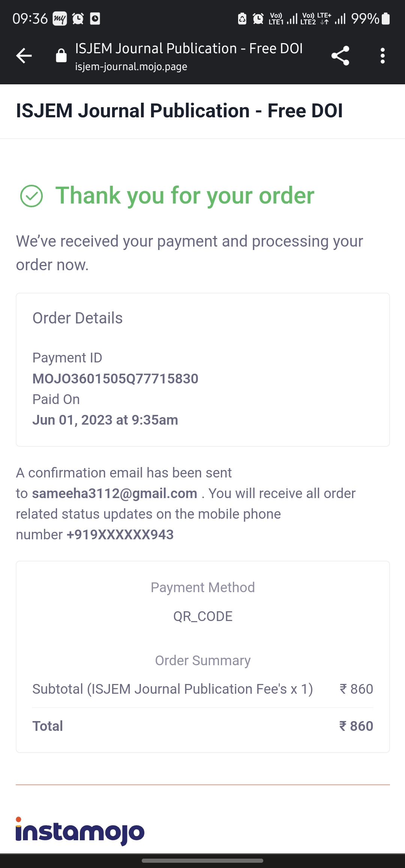Viewport: 405px width, 868px height.
Task: Tap the isjem-journal.mojo.page URL text
Action: [x=131, y=67]
